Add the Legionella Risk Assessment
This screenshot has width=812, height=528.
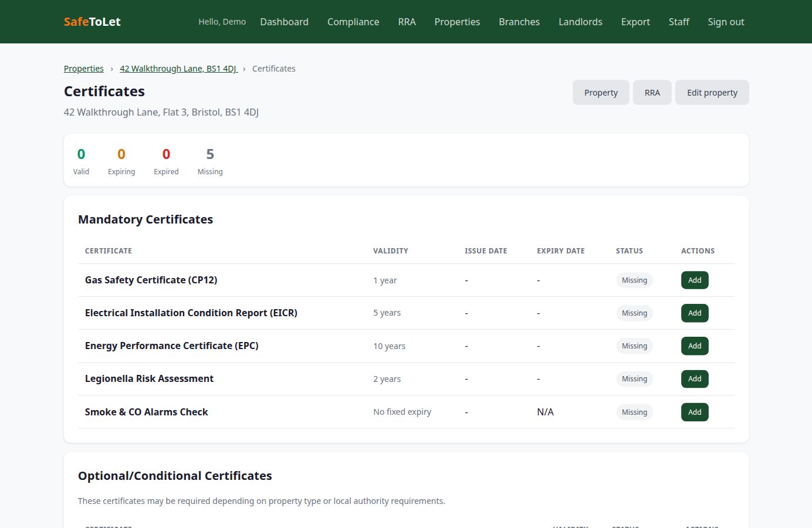pos(695,379)
